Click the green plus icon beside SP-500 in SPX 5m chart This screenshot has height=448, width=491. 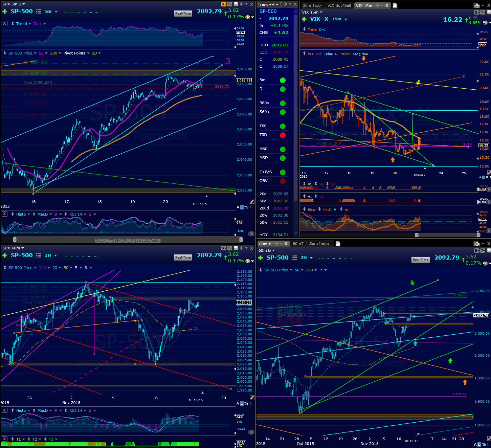click(5, 12)
